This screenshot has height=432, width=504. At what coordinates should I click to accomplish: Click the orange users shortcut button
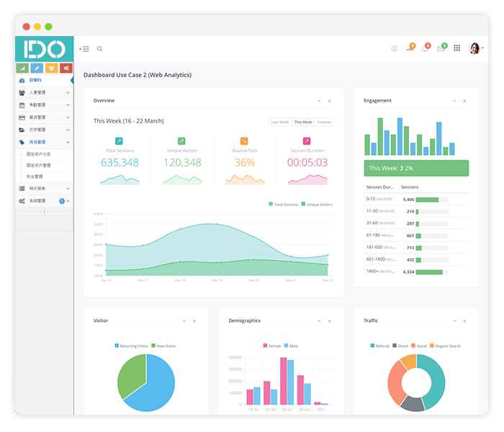(x=51, y=68)
